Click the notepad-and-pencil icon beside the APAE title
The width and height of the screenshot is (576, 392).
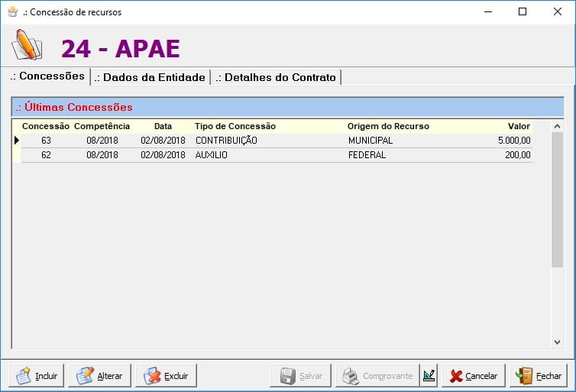[x=27, y=47]
